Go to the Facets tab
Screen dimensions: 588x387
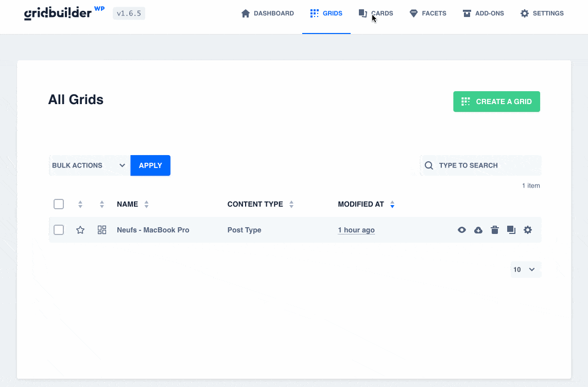pyautogui.click(x=428, y=13)
